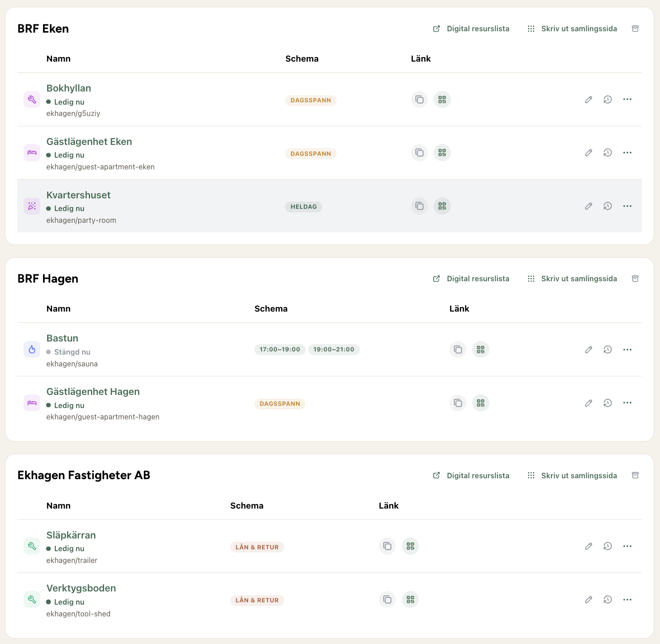
Task: Edit the Släpkärran resource
Action: click(588, 546)
